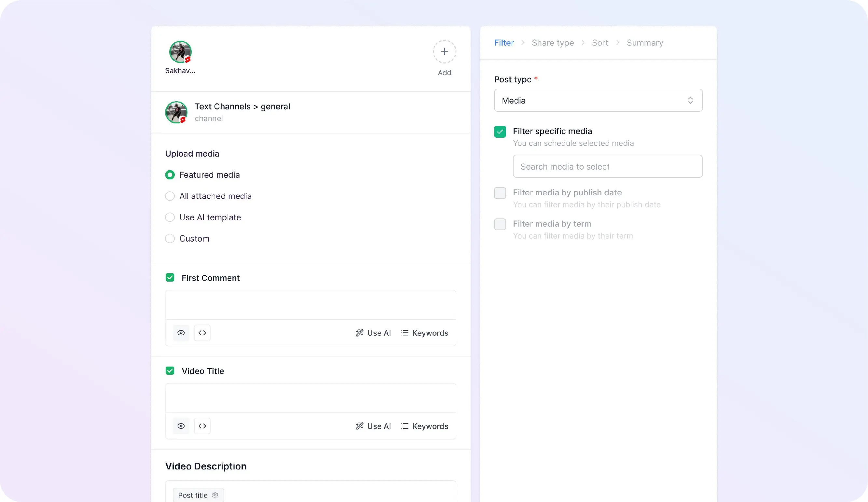
Task: Select the All attached media option
Action: [x=170, y=196]
